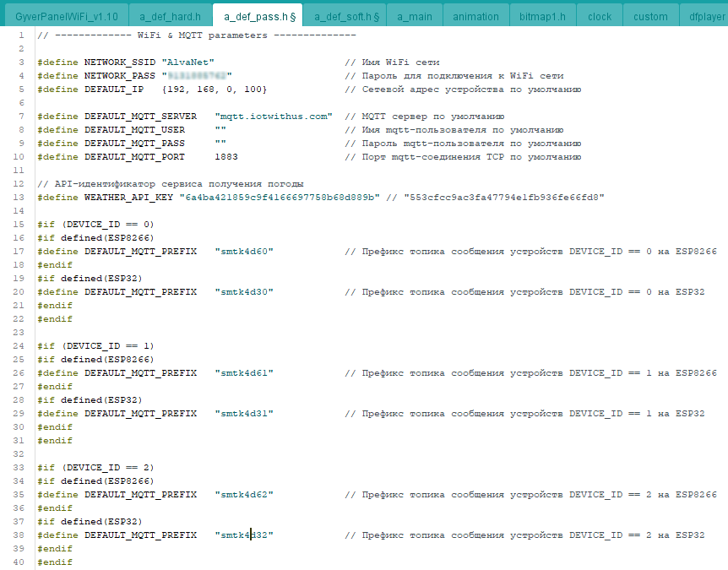Open the a_def_soft.h tab
The image size is (728, 570).
[x=346, y=17]
